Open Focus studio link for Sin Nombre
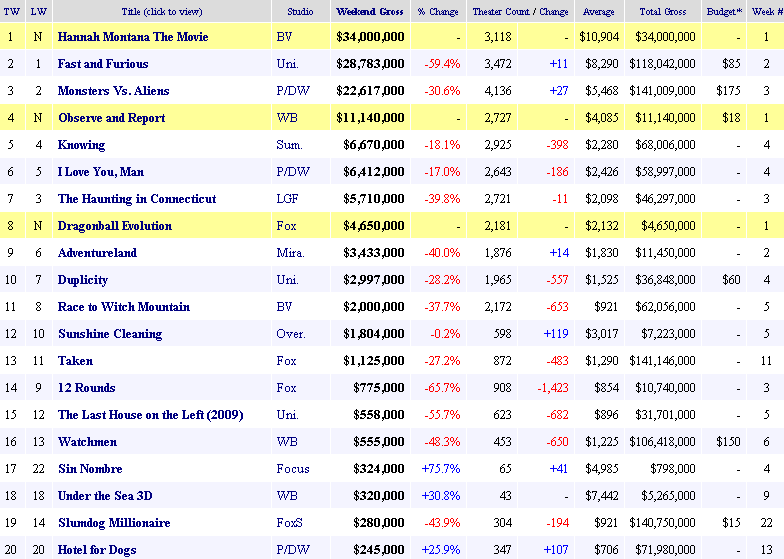784x559 pixels. click(x=291, y=469)
